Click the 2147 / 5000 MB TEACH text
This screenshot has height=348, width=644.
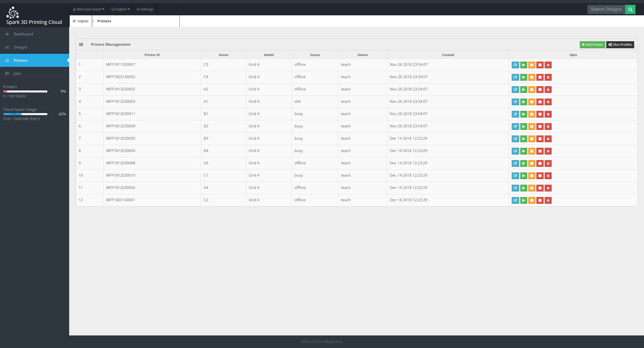pos(21,119)
